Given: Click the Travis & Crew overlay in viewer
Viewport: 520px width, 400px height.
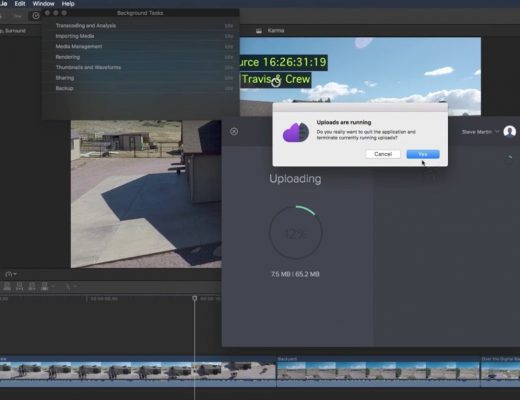Looking at the screenshot, I should pyautogui.click(x=276, y=79).
